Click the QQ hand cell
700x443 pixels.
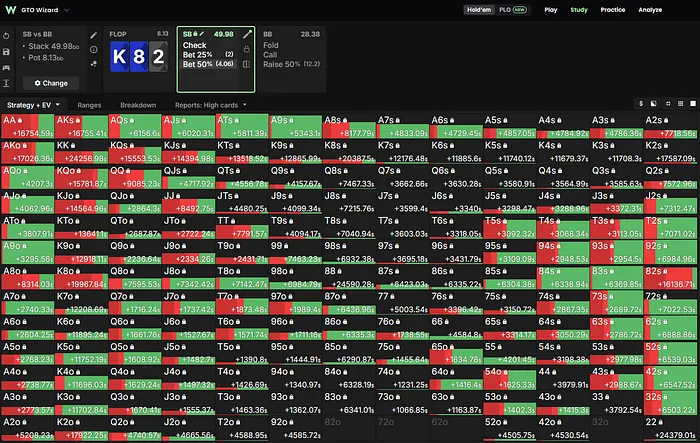coord(135,177)
